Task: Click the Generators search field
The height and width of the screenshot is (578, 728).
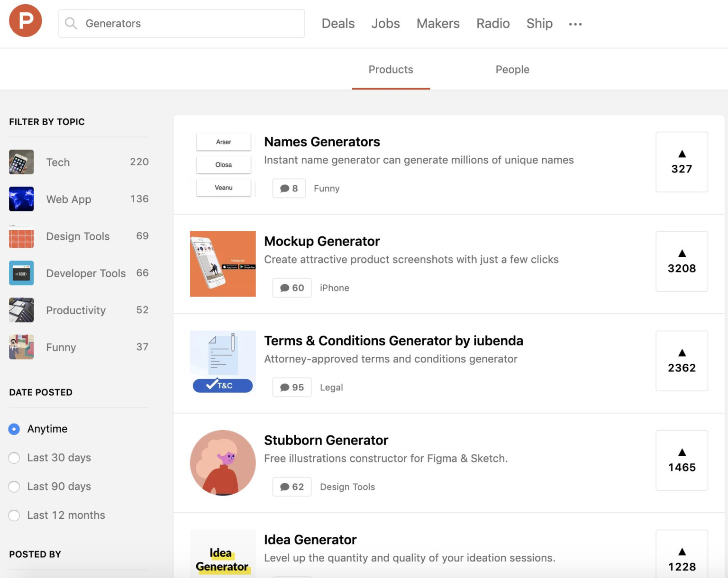Action: tap(182, 23)
